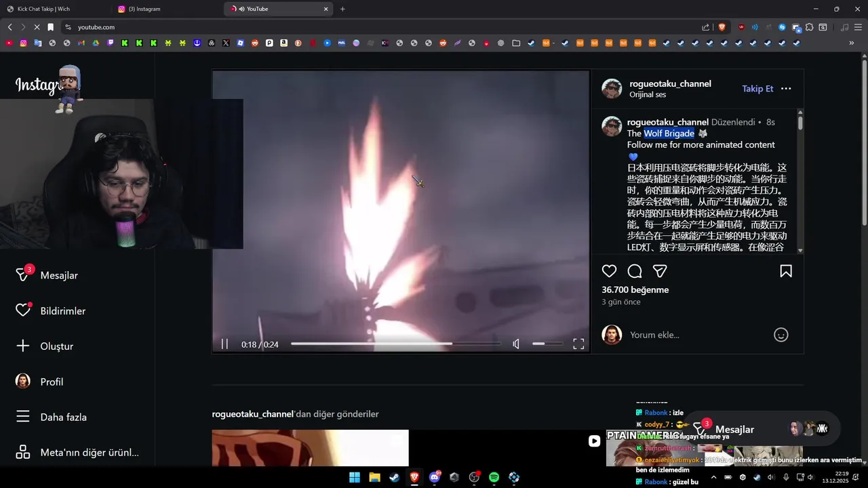Open the Extensions puzzle piece menu
Screen dimensions: 868x488
pos(809,27)
